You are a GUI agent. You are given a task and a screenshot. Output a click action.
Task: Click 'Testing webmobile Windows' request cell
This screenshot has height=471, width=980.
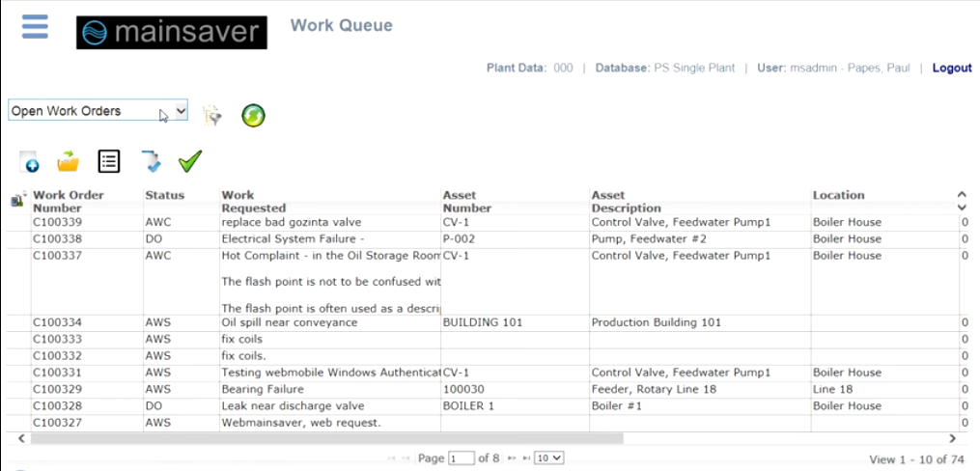330,373
